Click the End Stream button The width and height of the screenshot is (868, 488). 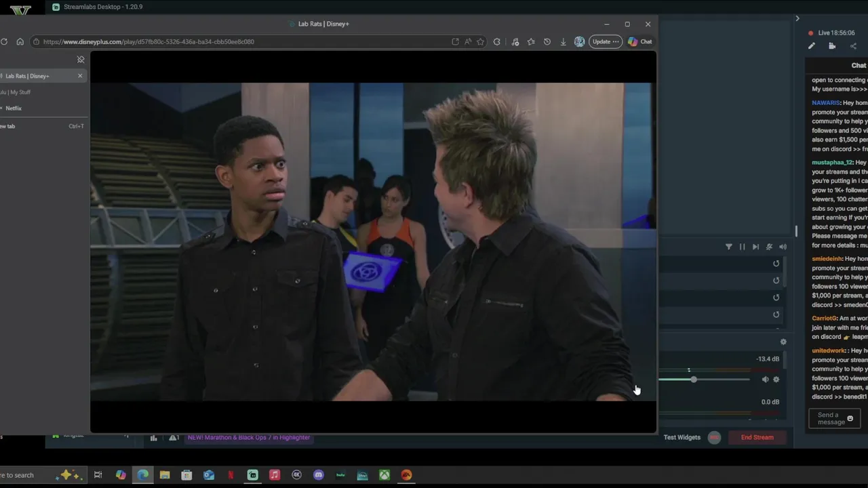[757, 437]
